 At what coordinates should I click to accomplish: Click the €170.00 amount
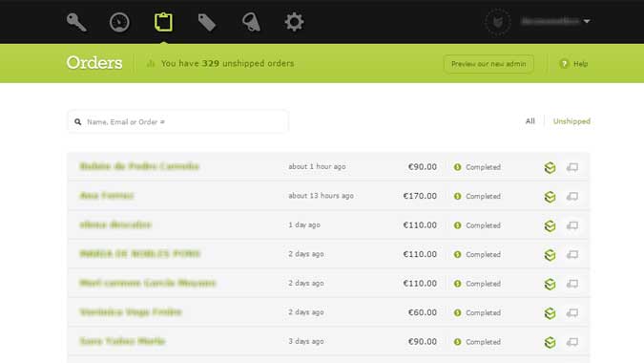pos(420,196)
